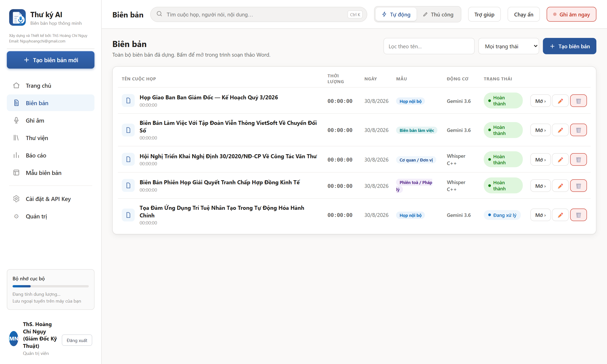607x364 pixels.
Task: Open Cài đặt & API Key gear icon
Action: [x=16, y=199]
